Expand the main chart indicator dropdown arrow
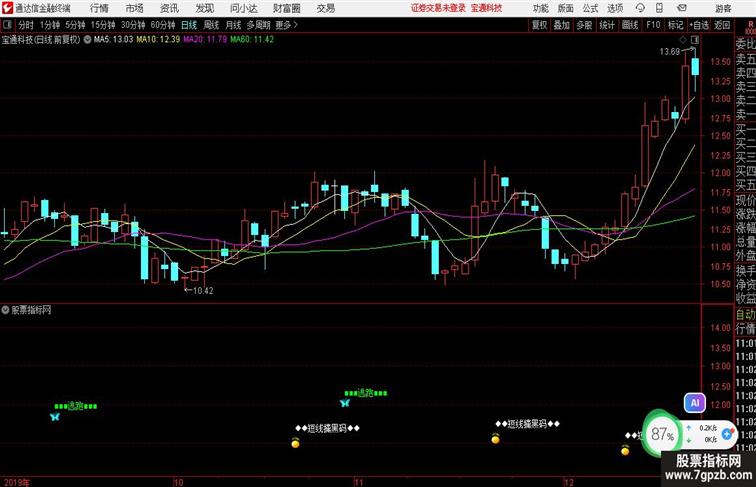 [x=87, y=40]
